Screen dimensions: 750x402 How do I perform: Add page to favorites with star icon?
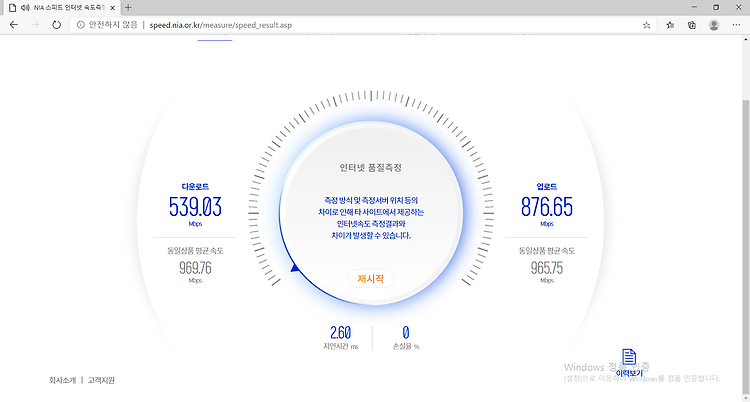647,25
